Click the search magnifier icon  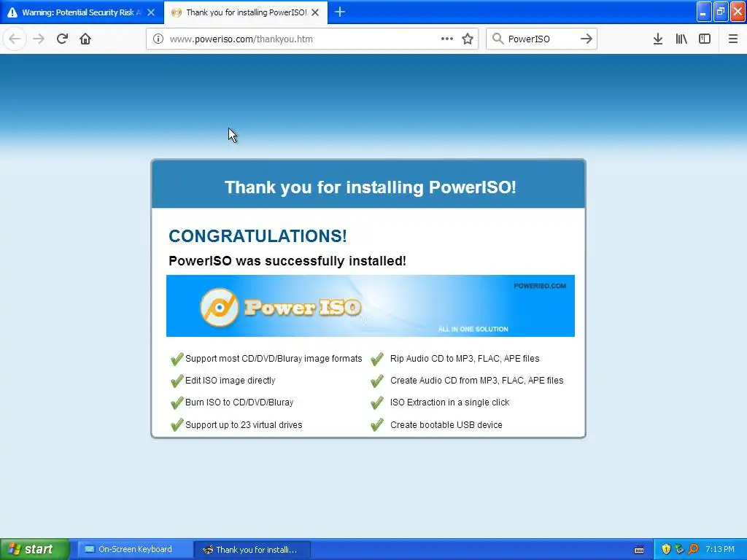498,39
